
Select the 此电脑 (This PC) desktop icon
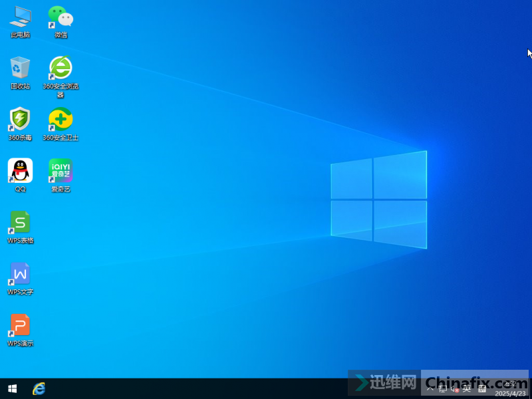[x=20, y=21]
